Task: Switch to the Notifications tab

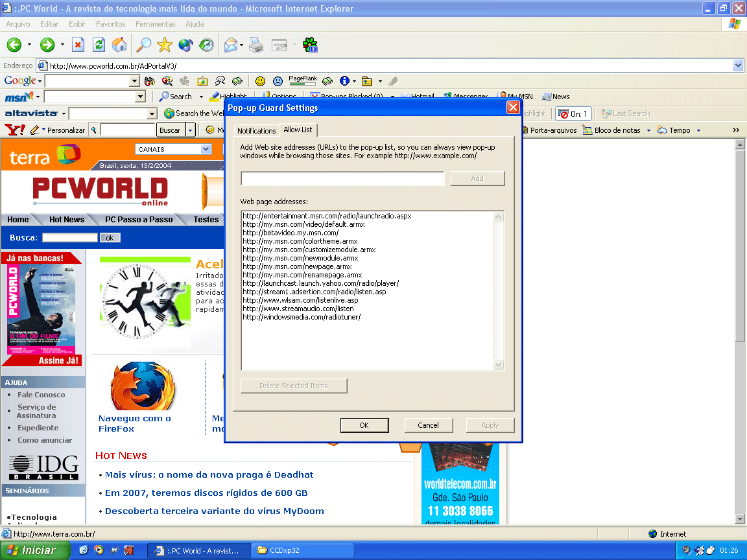Action: (256, 130)
